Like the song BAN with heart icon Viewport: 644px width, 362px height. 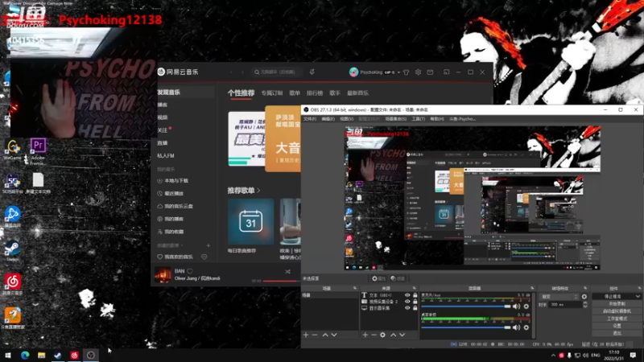coord(190,271)
